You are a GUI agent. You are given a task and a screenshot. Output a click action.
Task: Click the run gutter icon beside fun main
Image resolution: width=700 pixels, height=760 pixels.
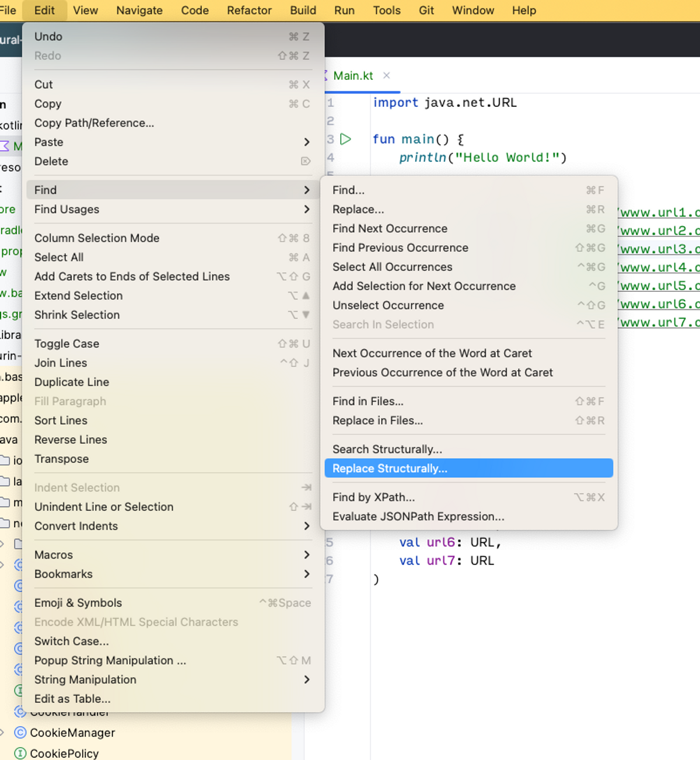point(345,139)
